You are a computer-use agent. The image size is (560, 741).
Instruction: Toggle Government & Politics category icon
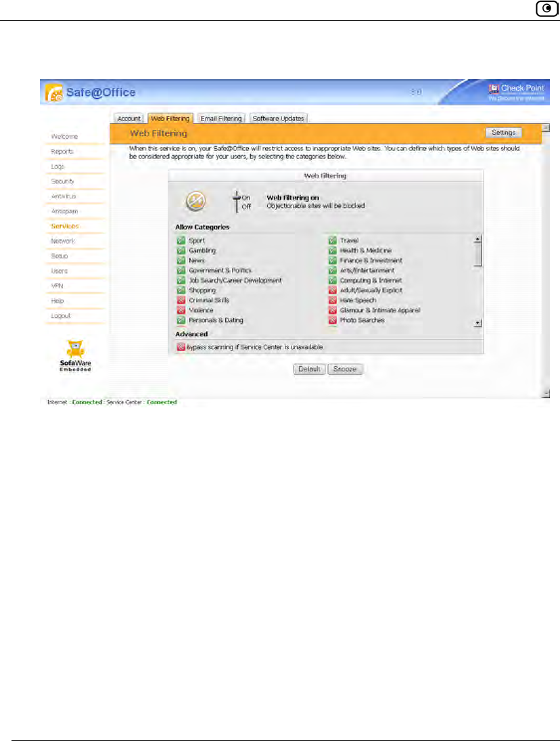point(181,270)
